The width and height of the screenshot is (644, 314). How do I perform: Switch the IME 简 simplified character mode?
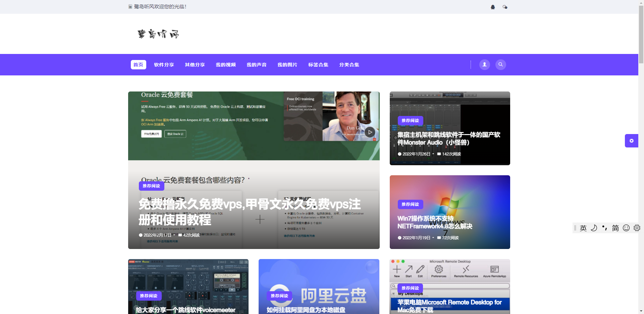coord(615,228)
